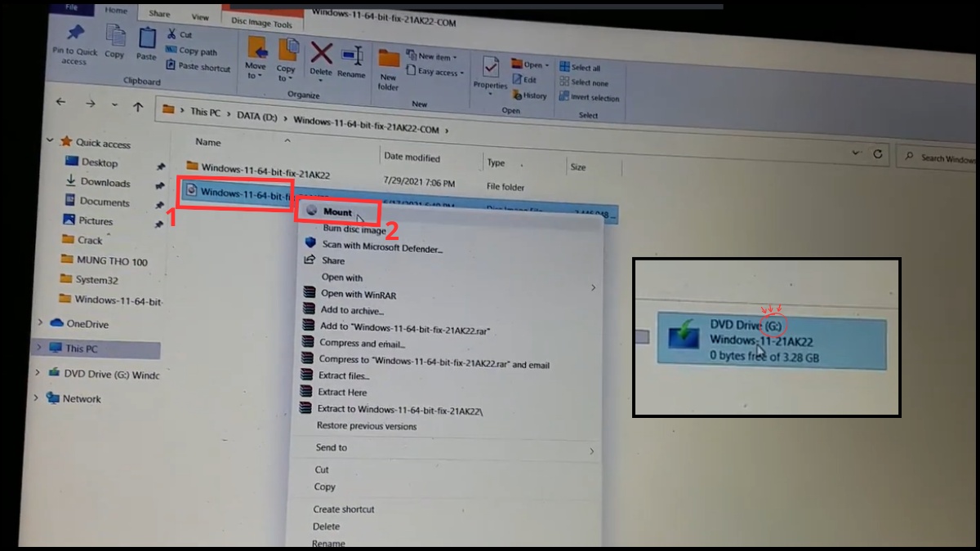Viewport: 980px width, 551px height.
Task: Open the New item dropdown
Action: (x=430, y=57)
